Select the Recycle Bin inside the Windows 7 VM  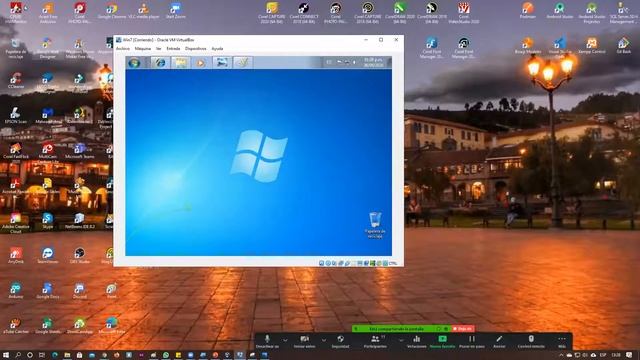[375, 225]
